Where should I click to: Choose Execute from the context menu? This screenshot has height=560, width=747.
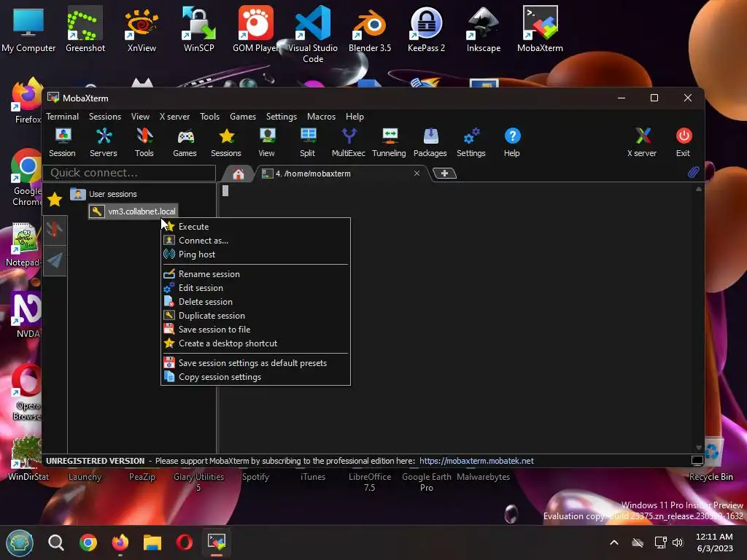tap(255, 227)
